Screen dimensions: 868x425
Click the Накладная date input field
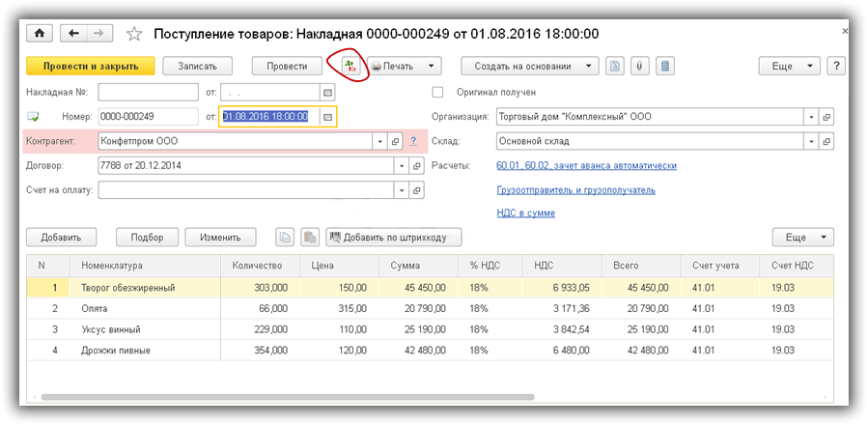pos(270,92)
